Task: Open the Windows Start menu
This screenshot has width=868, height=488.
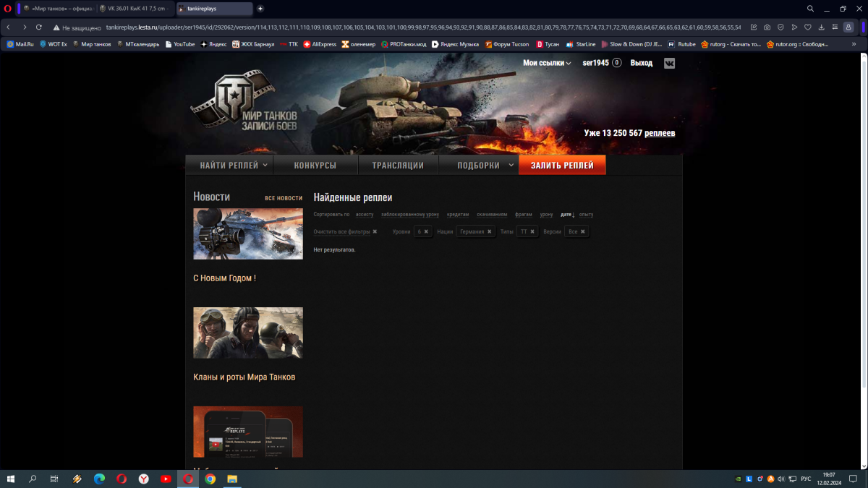Action: click(11, 479)
